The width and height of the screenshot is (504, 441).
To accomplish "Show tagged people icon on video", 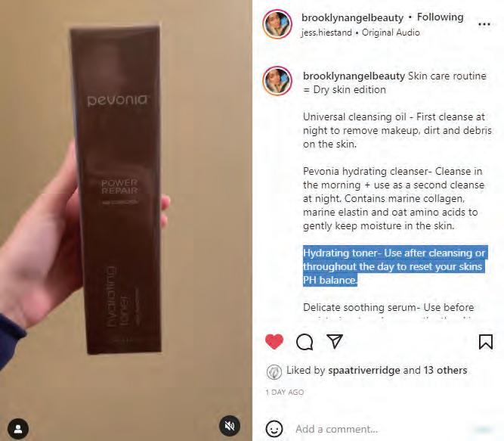I will click(x=18, y=428).
